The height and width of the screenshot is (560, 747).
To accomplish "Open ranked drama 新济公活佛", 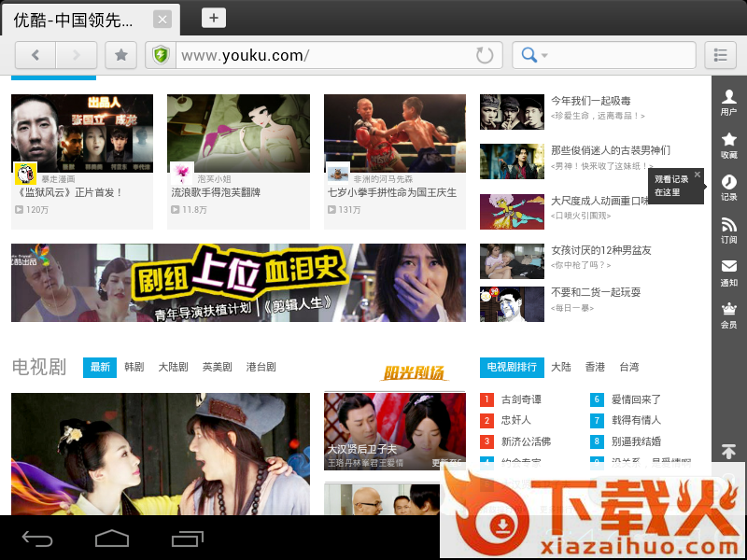I will tap(526, 441).
